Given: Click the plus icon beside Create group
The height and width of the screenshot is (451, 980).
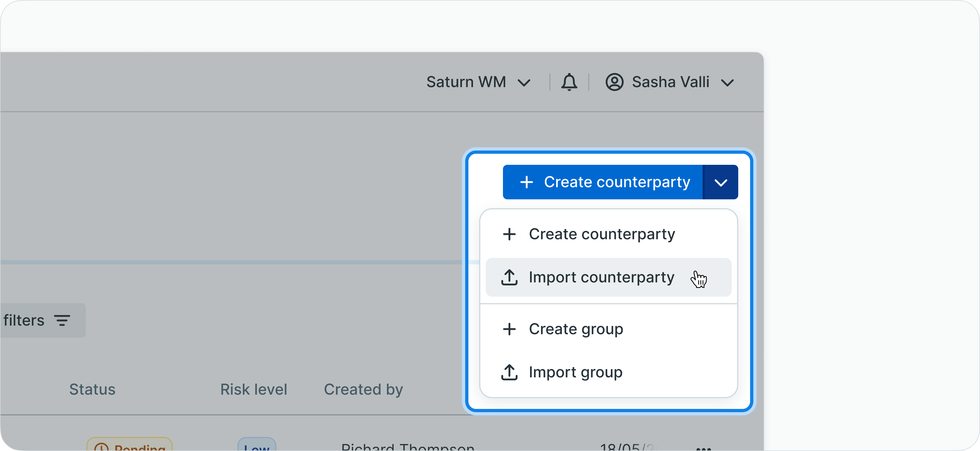Looking at the screenshot, I should [509, 329].
